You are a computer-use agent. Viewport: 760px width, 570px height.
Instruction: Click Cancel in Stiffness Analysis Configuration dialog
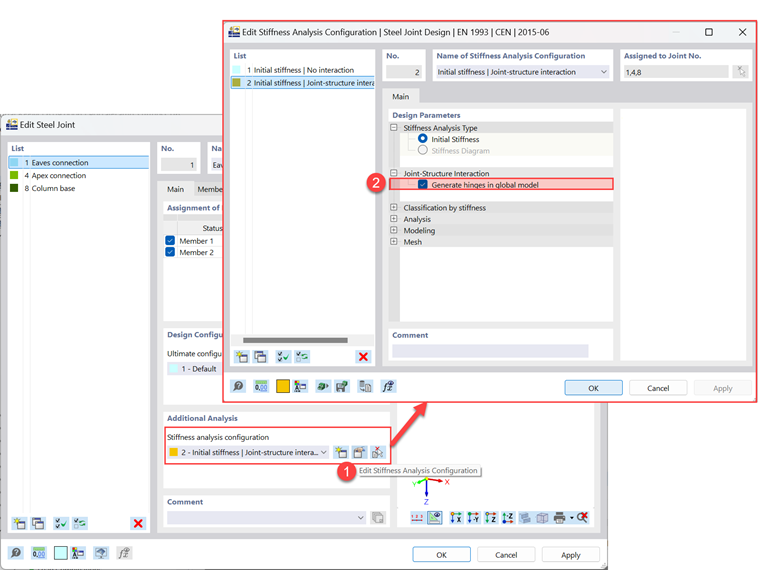[658, 388]
